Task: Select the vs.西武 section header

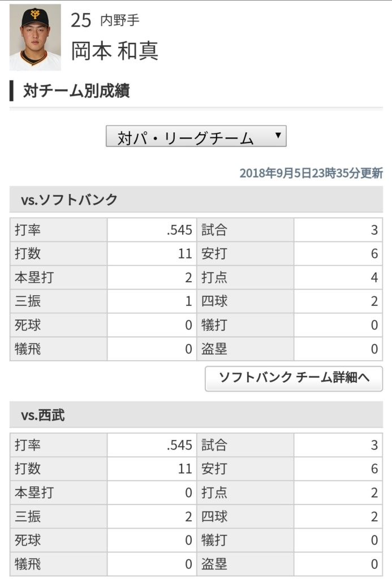Action: (x=196, y=414)
